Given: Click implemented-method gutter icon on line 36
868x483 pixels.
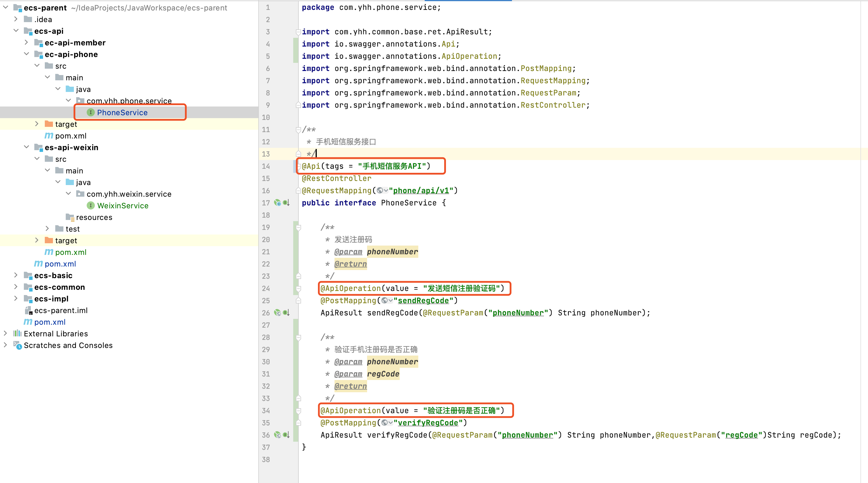Looking at the screenshot, I should [x=286, y=435].
